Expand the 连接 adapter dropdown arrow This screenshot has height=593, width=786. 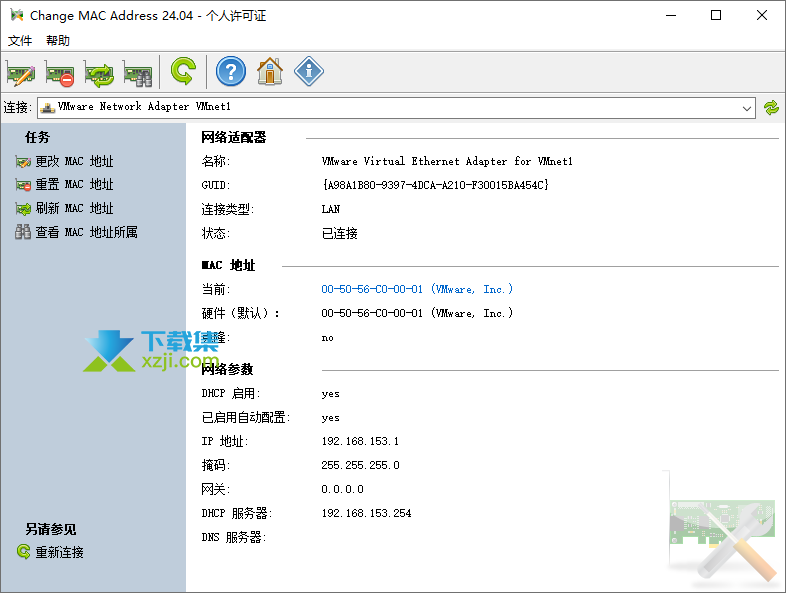(x=746, y=108)
